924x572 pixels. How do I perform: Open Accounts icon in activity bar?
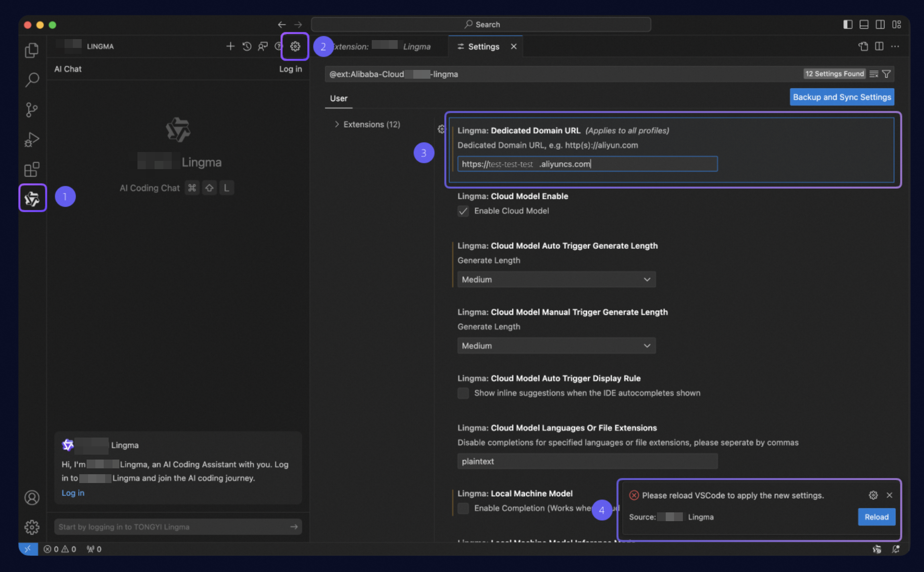[x=32, y=498]
